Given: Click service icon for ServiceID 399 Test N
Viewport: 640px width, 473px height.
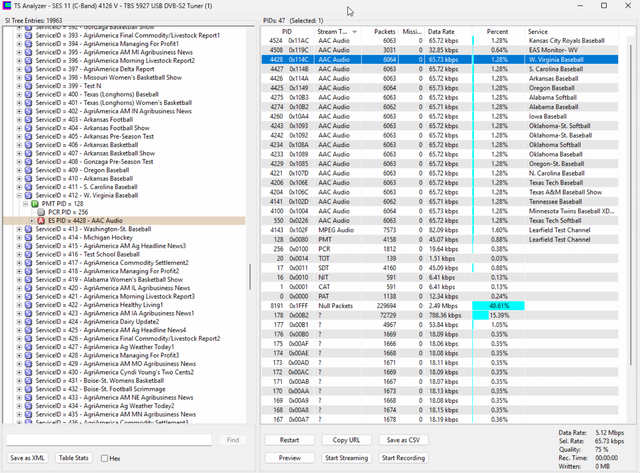Looking at the screenshot, I should point(28,86).
